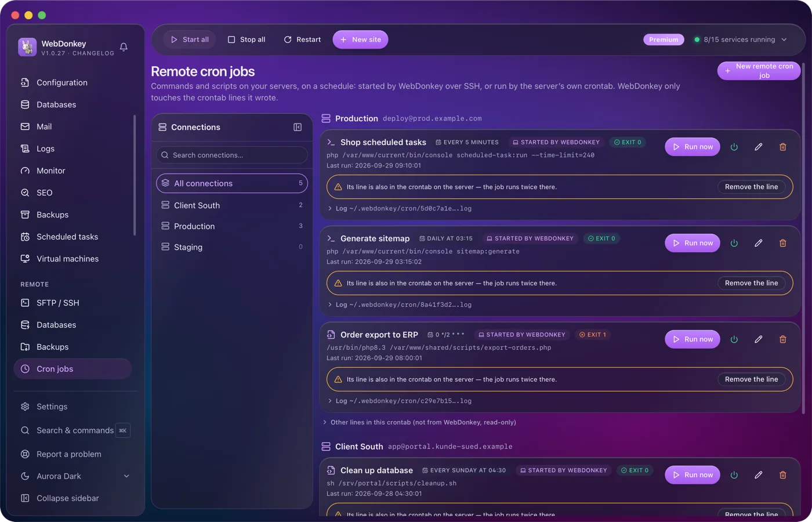Image resolution: width=812 pixels, height=522 pixels.
Task: Toggle power for Shop scheduled tasks
Action: click(734, 147)
